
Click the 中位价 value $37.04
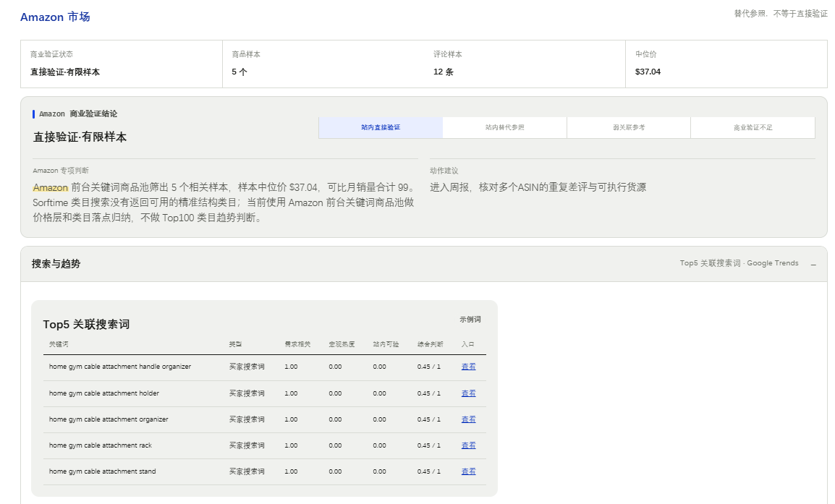[x=648, y=72]
